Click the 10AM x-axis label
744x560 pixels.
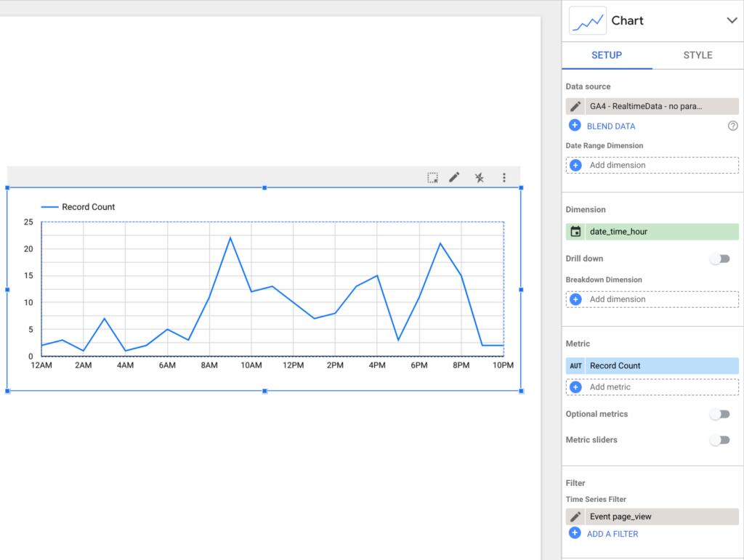point(251,365)
